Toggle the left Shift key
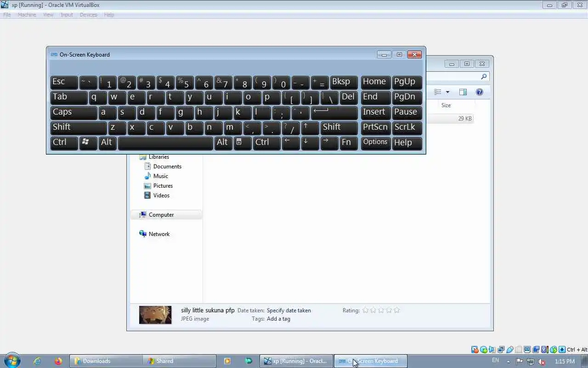 pos(79,128)
